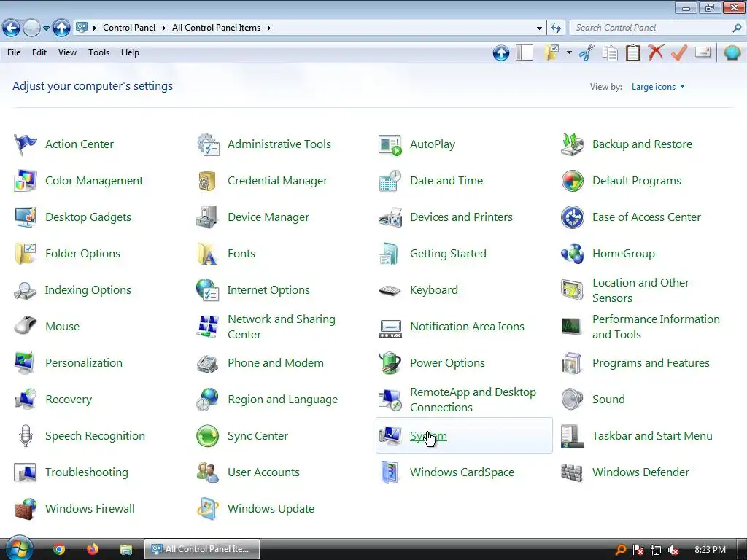Click the Windows Defender wall icon
The height and width of the screenshot is (560, 747).
pos(572,472)
